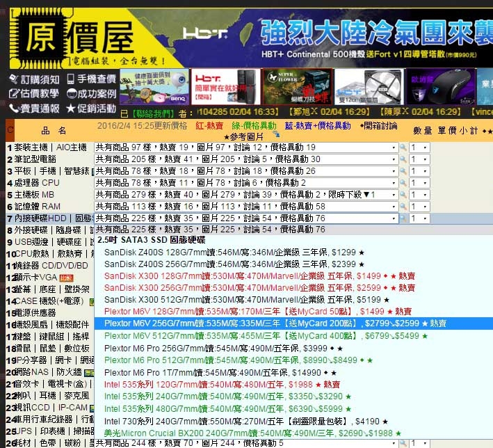
Task: Expand the 平板 手機 product dropdown
Action: pyautogui.click(x=246, y=171)
